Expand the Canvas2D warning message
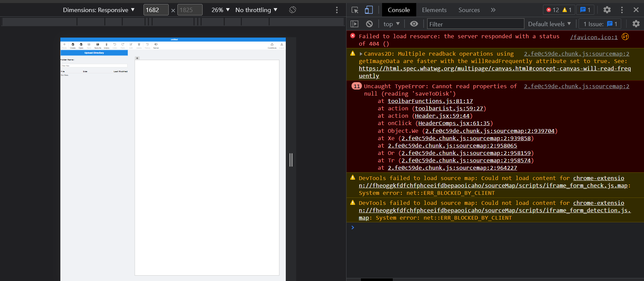 (x=361, y=54)
